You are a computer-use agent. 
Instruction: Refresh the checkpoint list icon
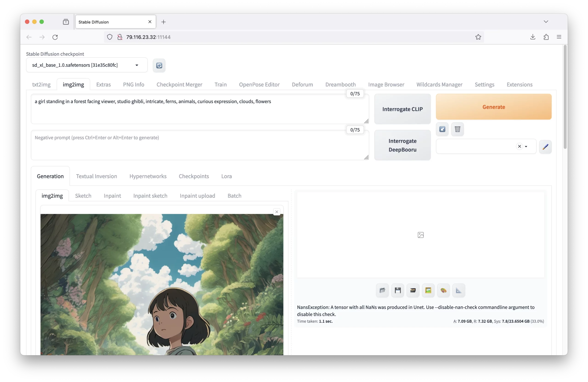(x=159, y=65)
